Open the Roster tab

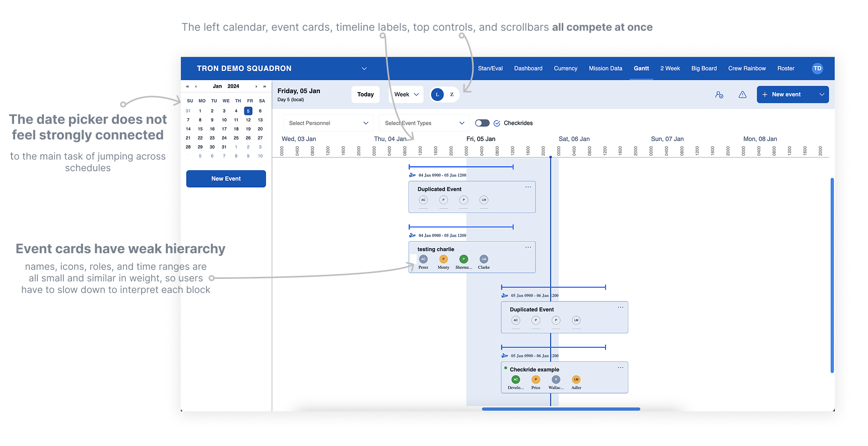click(x=785, y=68)
